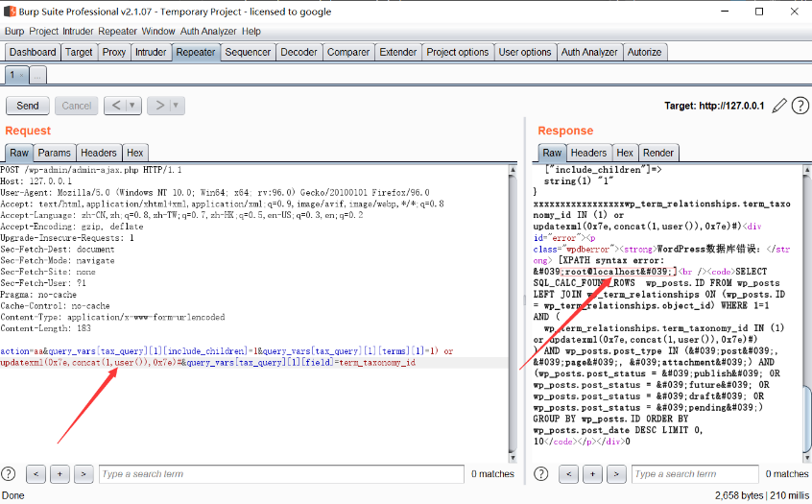Click the '2,658 bytes | 210 millis' status text

[x=762, y=495]
